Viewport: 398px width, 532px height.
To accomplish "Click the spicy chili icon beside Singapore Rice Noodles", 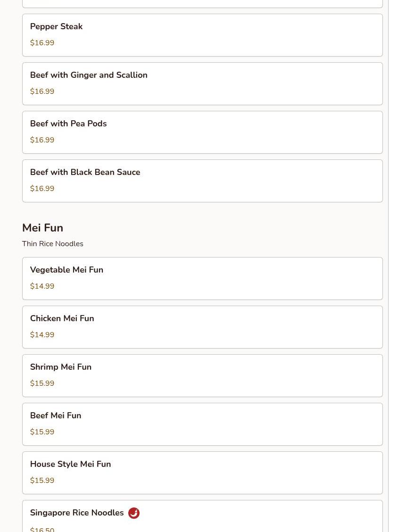I will pyautogui.click(x=134, y=513).
